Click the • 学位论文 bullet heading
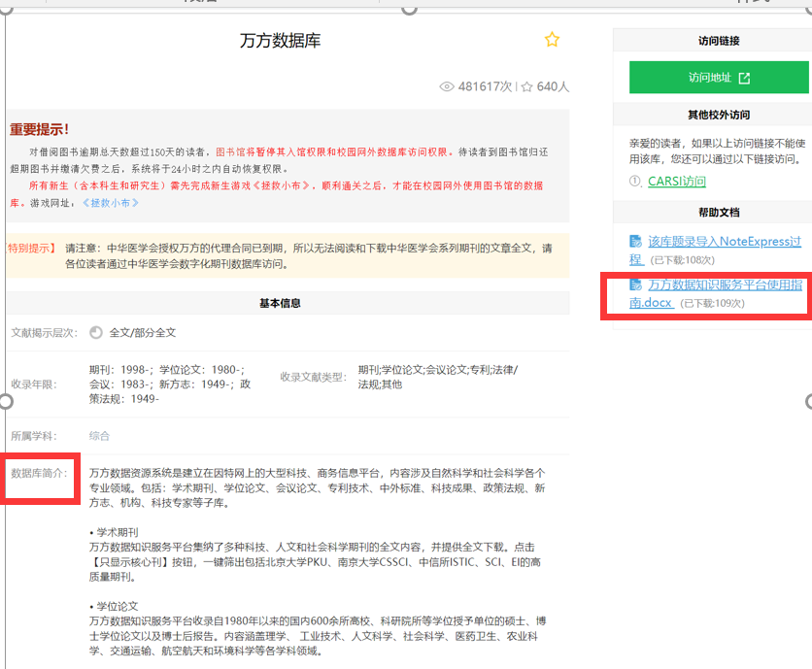 [114, 606]
